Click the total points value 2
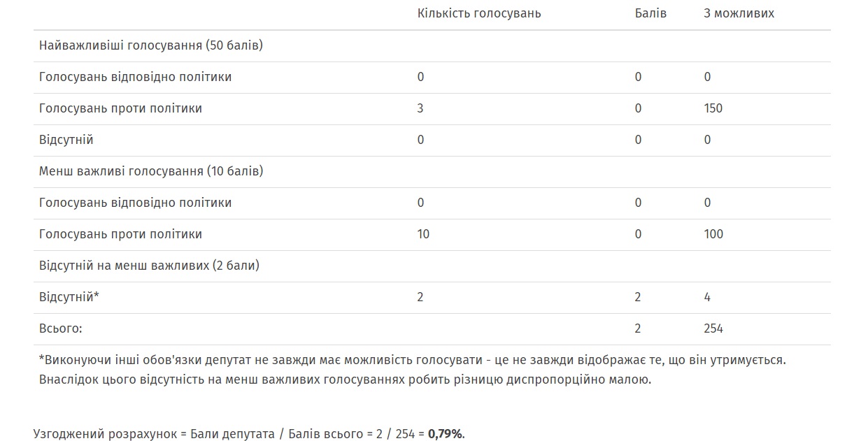 pos(638,328)
